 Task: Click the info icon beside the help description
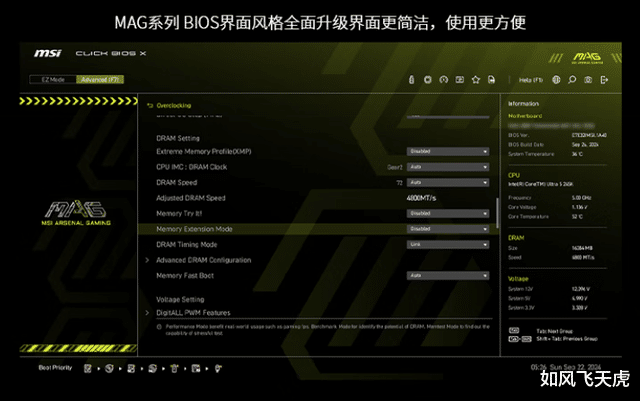(159, 327)
